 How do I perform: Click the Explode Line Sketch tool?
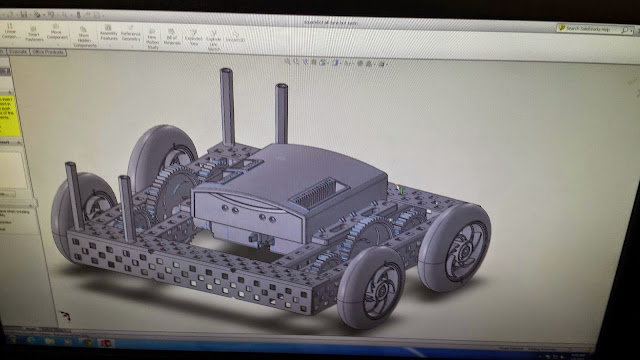point(213,41)
